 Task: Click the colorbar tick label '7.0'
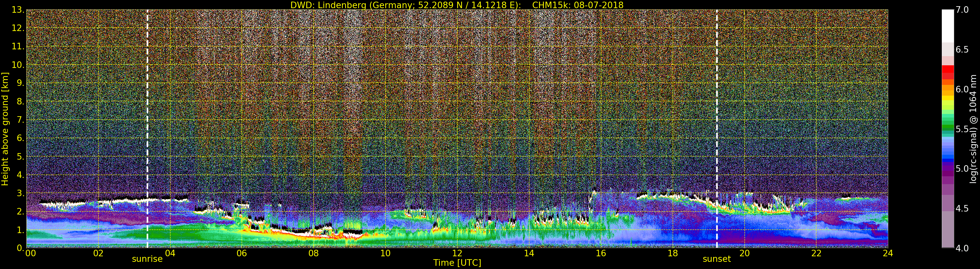pyautogui.click(x=962, y=10)
